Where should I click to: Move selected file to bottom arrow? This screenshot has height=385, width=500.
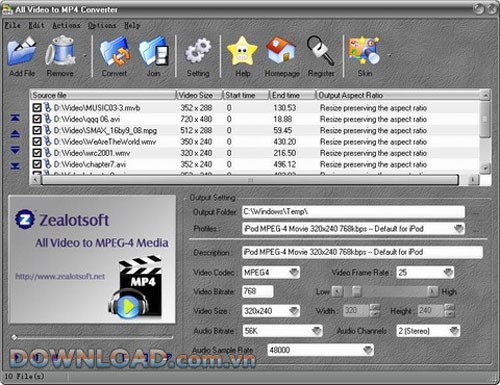pyautogui.click(x=15, y=166)
